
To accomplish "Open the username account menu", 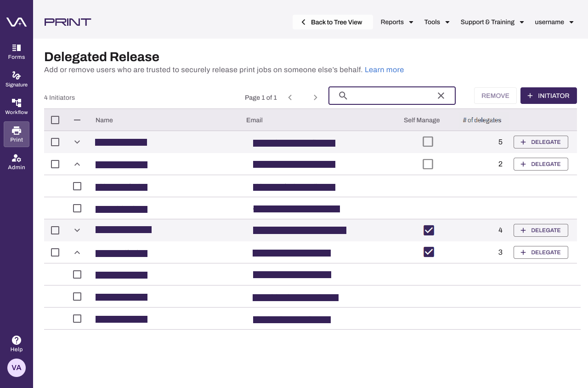I will (x=554, y=22).
